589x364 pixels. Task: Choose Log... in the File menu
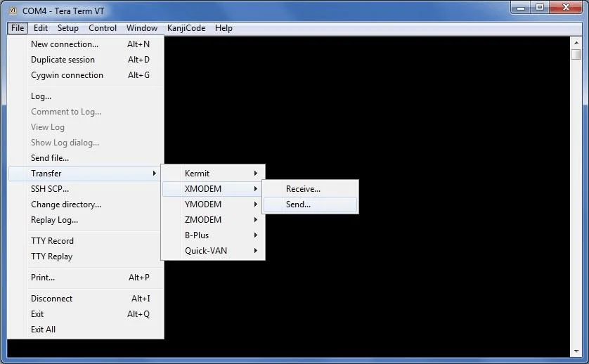86,96
